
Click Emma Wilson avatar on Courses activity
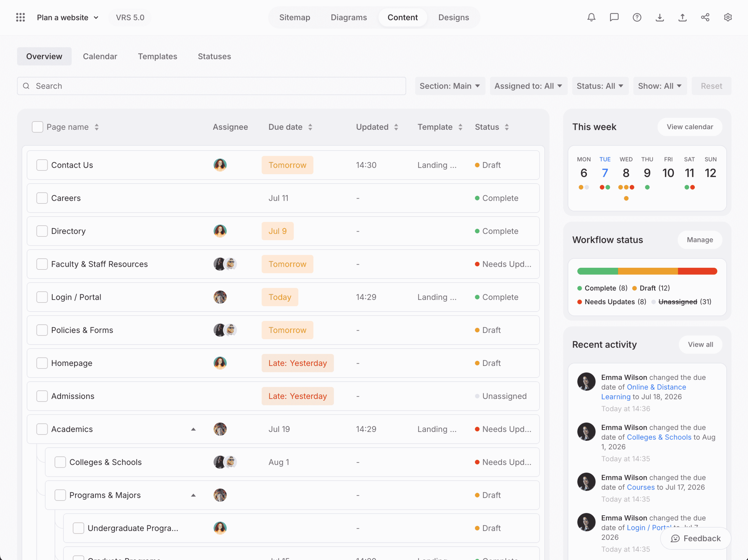(586, 482)
